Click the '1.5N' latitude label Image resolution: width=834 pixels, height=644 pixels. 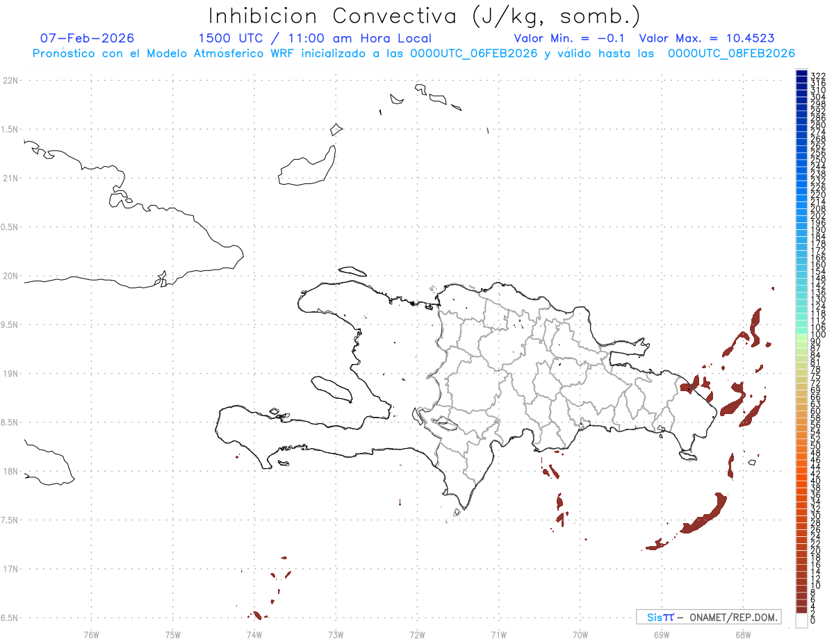pos(10,129)
